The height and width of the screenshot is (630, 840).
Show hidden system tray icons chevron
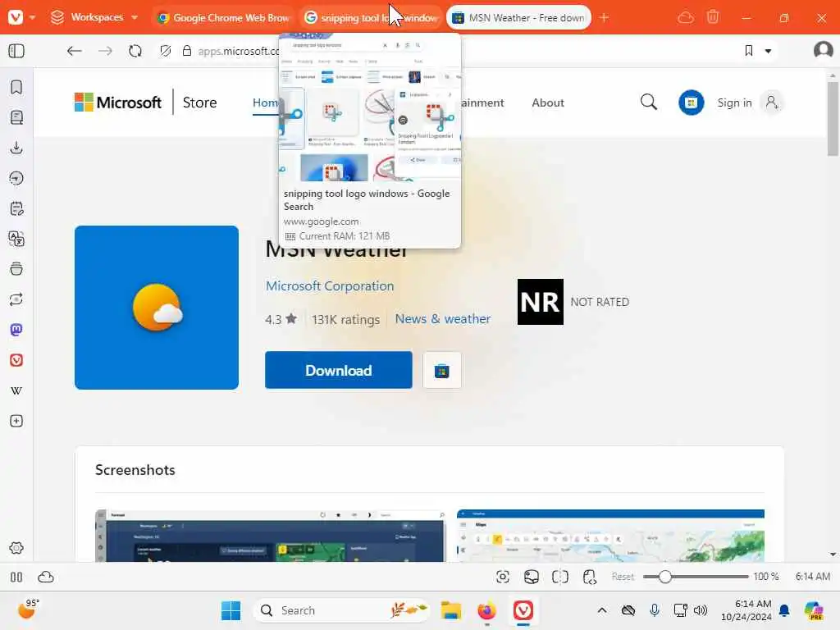pyautogui.click(x=601, y=610)
